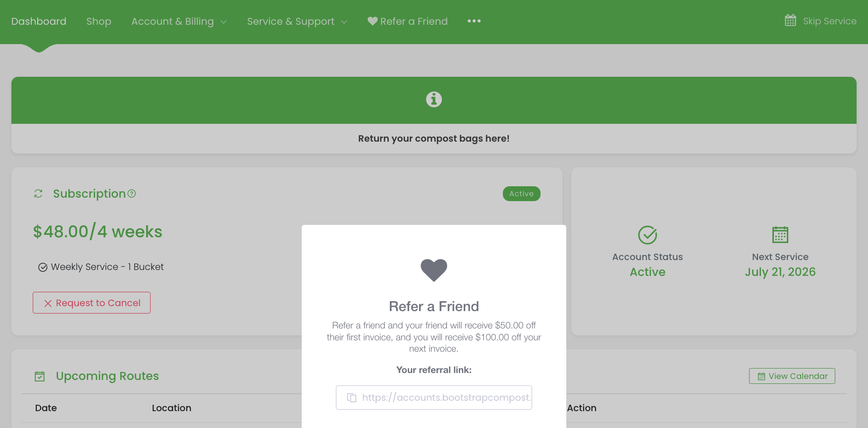This screenshot has height=428, width=868.
Task: Open the three-dots overflow menu
Action: (x=474, y=21)
